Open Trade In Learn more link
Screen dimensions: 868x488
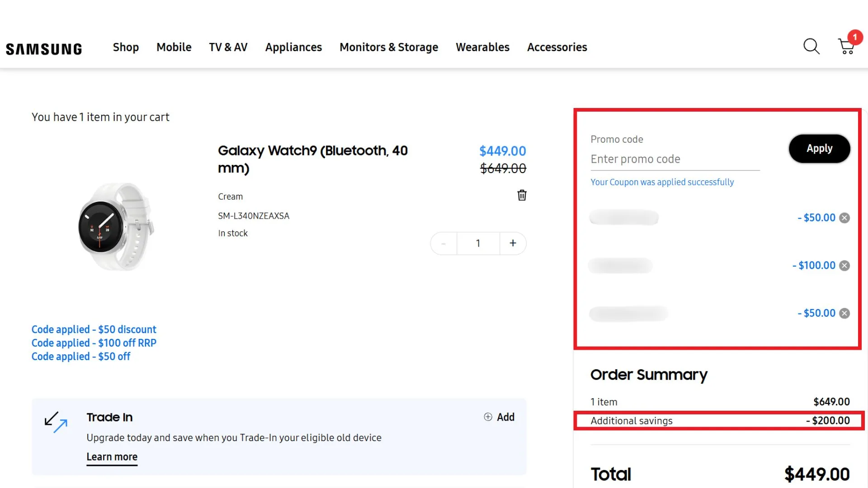(112, 457)
